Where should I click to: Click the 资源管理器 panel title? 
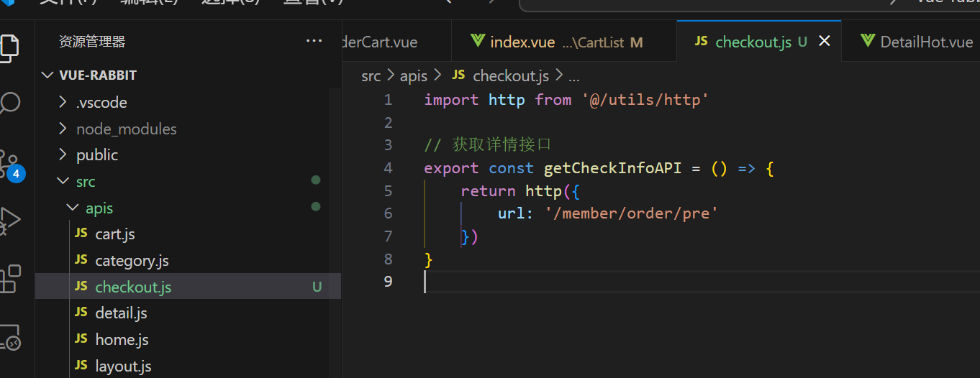click(x=92, y=42)
